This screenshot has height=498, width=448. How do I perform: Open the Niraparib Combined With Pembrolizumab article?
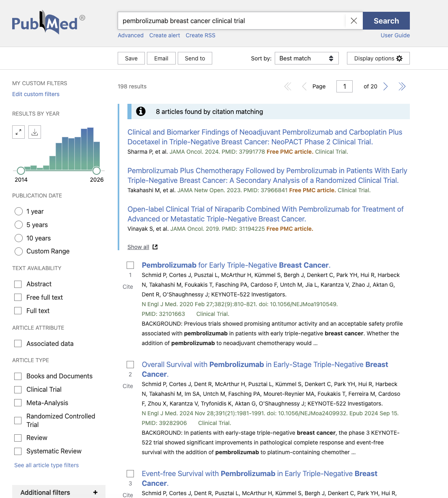265,214
